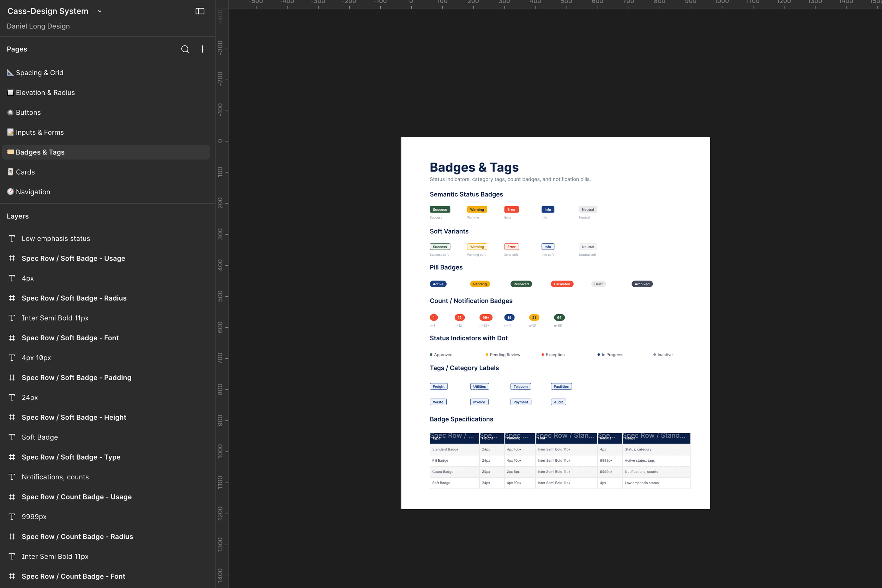Select the Resolved pill badge

tap(521, 284)
